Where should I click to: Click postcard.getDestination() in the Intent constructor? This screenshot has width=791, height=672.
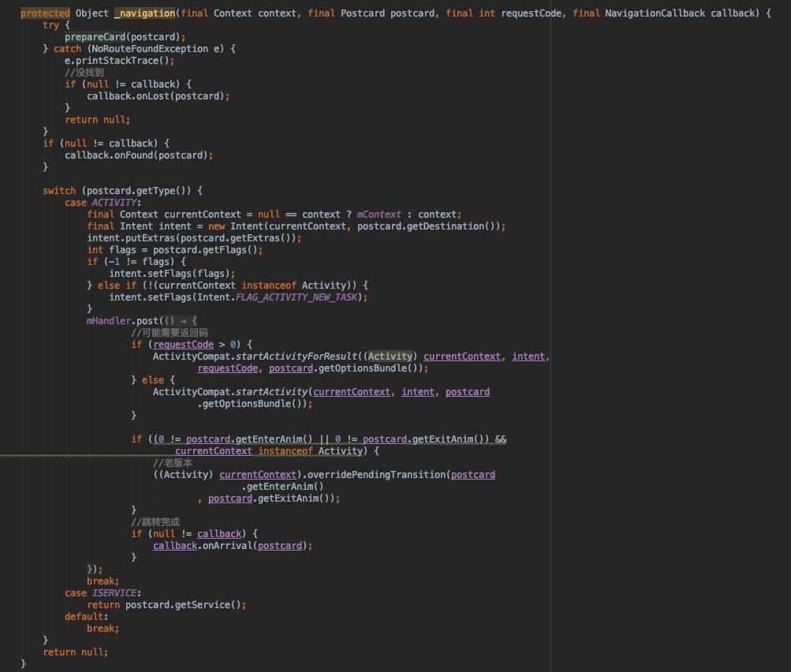point(429,226)
